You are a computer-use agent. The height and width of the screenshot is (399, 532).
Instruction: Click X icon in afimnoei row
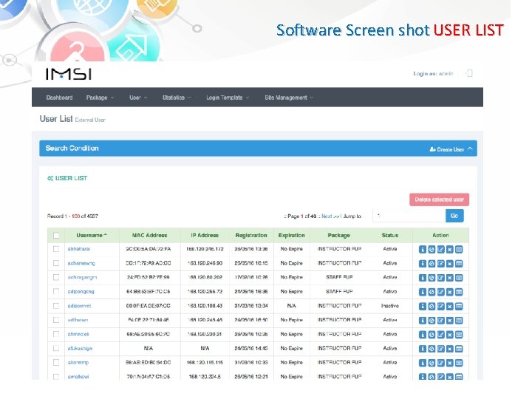(449, 335)
